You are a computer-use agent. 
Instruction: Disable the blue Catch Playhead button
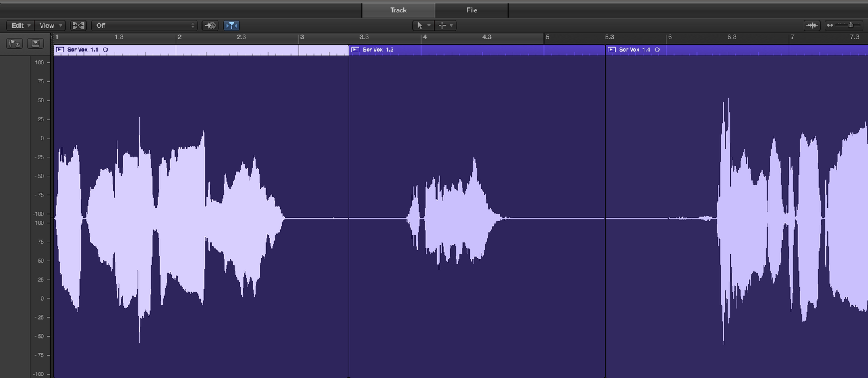click(x=231, y=25)
